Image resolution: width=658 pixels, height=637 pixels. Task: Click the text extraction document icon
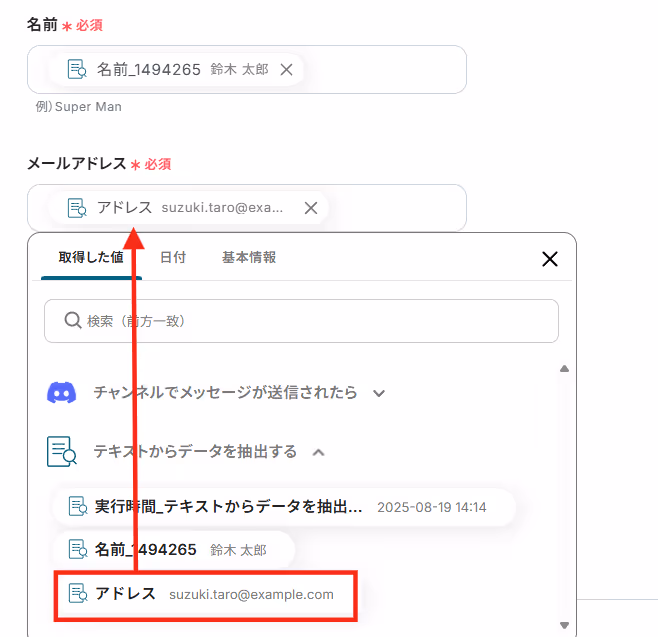click(x=62, y=452)
